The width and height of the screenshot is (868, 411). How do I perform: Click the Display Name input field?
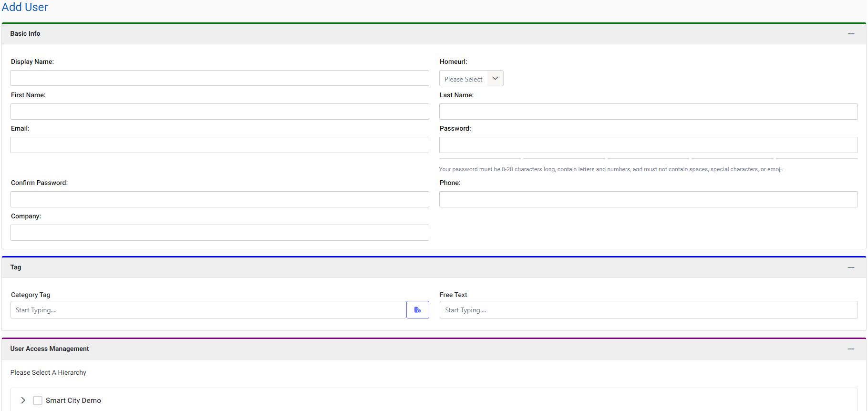(219, 78)
